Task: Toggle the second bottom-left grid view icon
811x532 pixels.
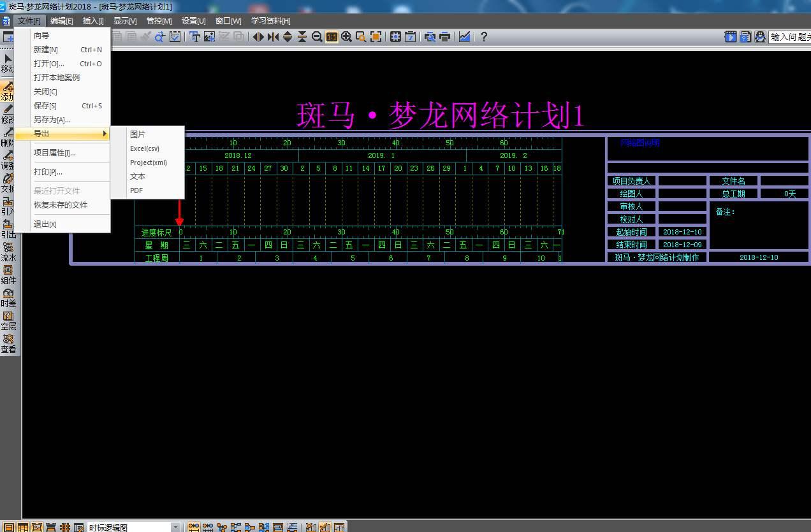Action: 23,527
